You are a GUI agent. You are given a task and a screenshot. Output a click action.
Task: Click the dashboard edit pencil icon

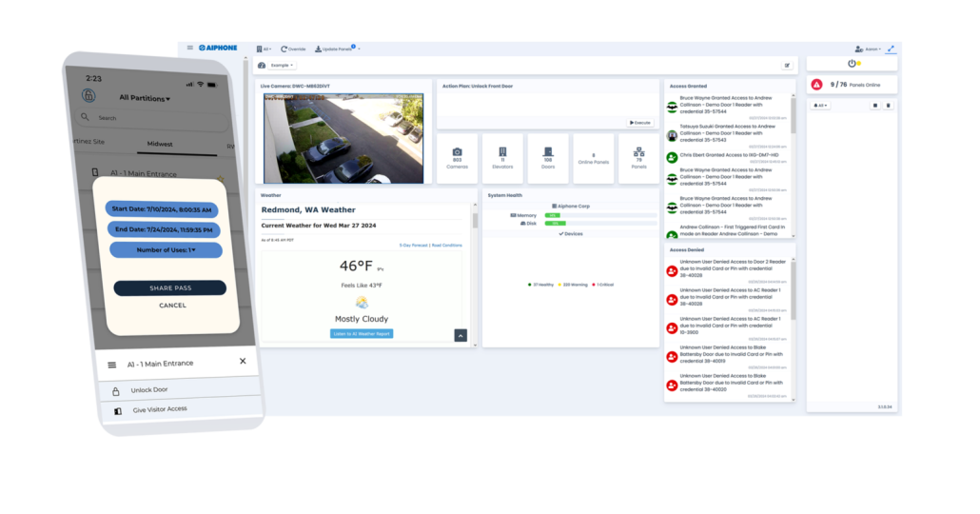click(787, 65)
